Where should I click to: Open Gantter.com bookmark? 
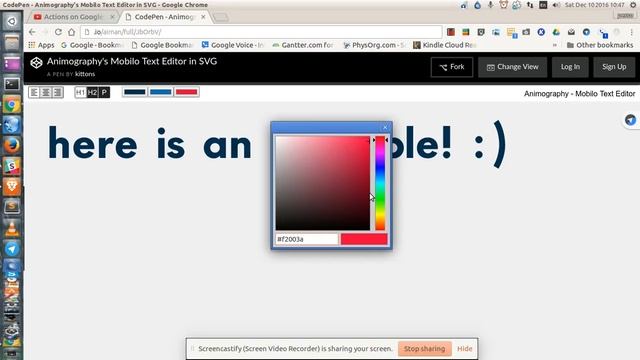pyautogui.click(x=303, y=45)
